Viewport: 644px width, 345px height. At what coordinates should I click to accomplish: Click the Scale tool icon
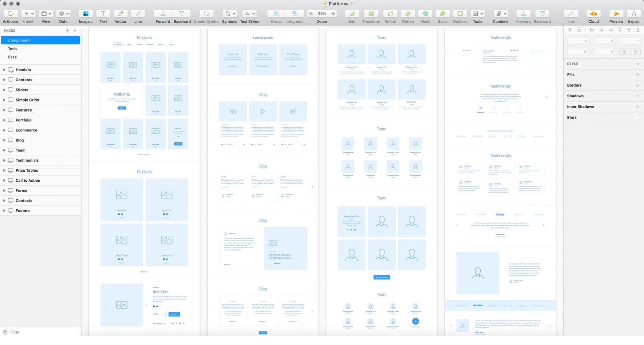443,13
